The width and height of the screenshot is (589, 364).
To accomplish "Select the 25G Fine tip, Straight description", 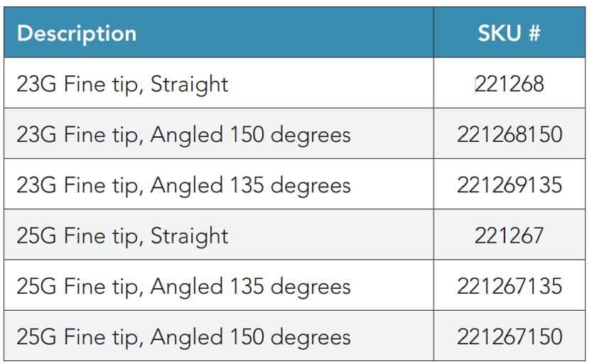I will point(122,236).
